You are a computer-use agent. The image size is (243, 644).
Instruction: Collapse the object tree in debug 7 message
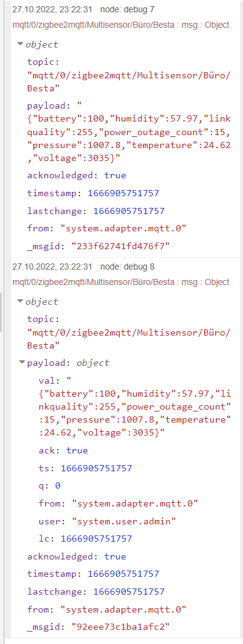click(x=20, y=44)
